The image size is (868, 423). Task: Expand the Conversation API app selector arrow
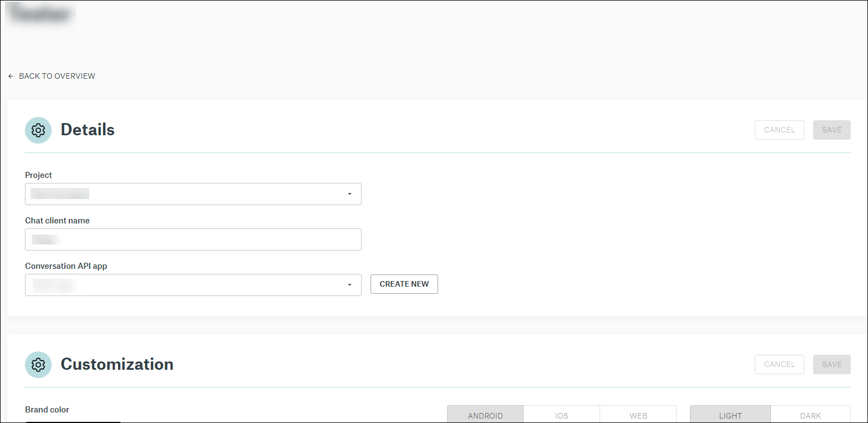coord(349,285)
